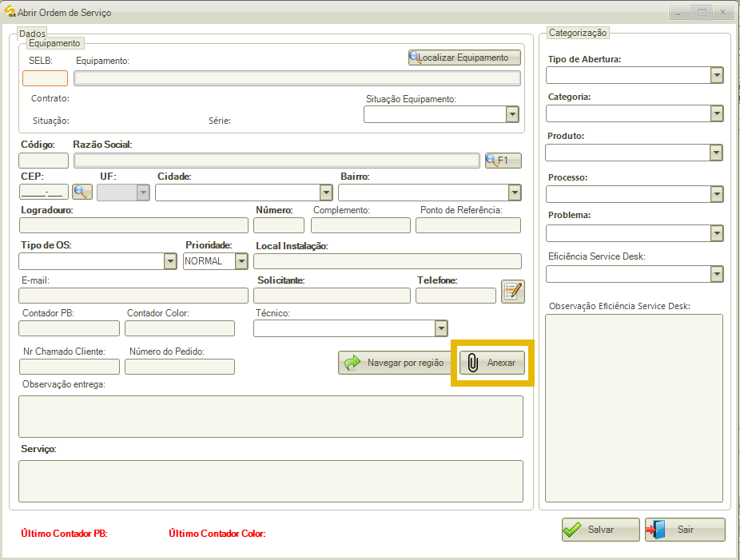
Task: Focus the SELB input field
Action: [x=46, y=78]
